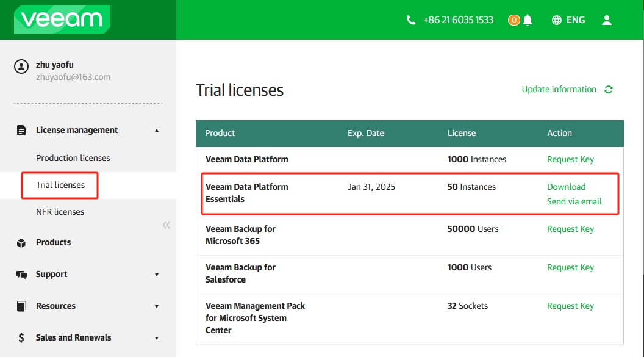Click the Action column header

tap(559, 133)
